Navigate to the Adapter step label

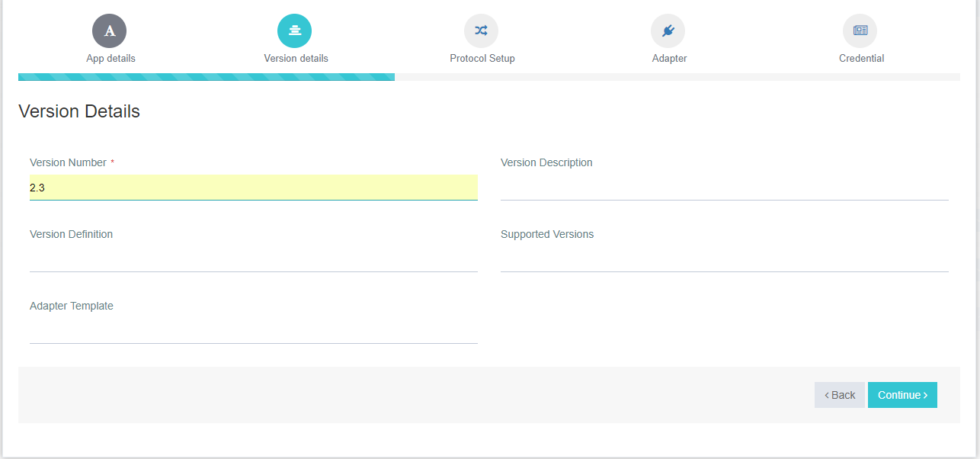coord(668,58)
